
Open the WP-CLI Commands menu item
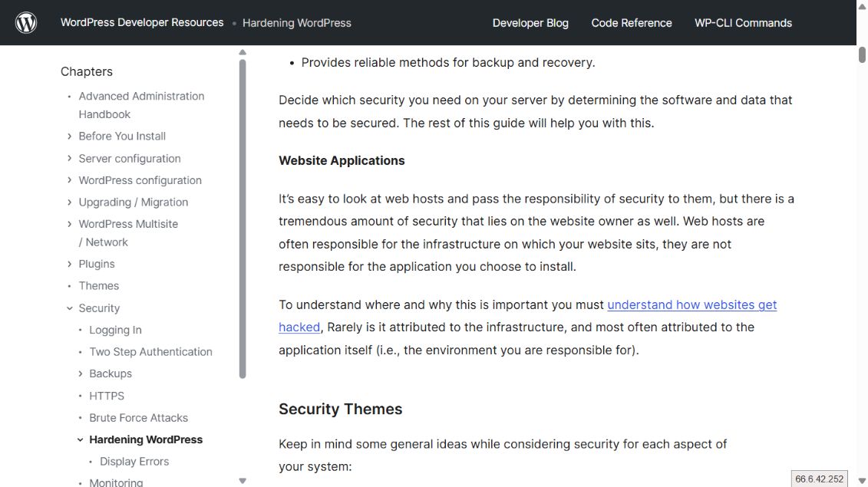pyautogui.click(x=744, y=23)
